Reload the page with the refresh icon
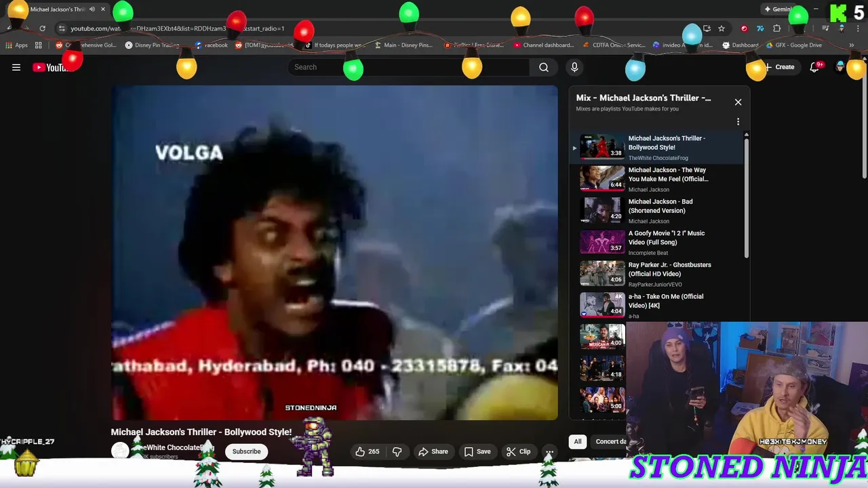 42,28
